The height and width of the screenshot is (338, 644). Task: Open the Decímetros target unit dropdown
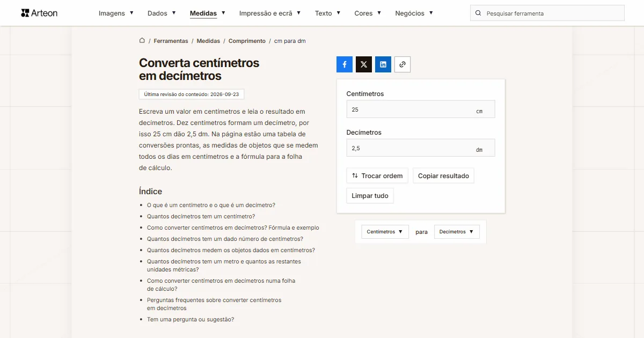pos(457,232)
